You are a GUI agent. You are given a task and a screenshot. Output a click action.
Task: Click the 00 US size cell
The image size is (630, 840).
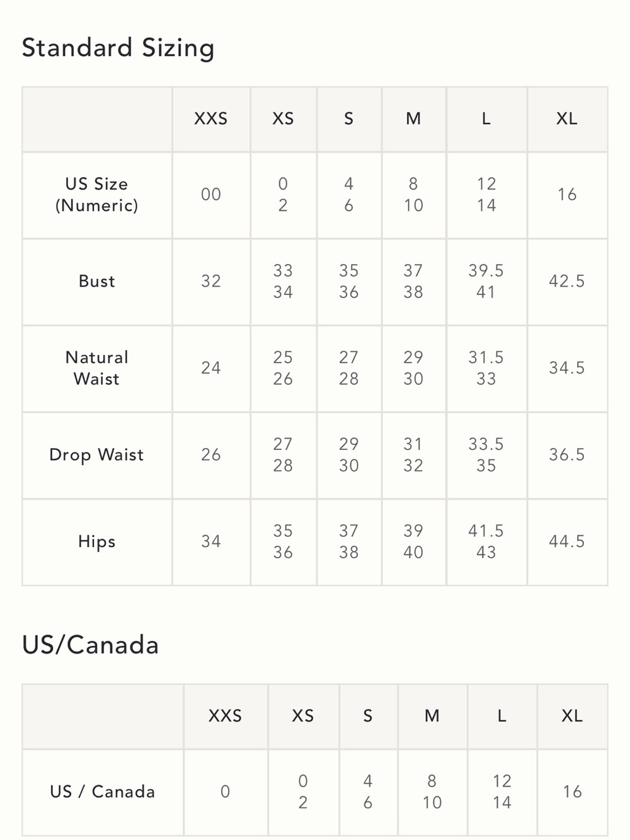pyautogui.click(x=211, y=195)
